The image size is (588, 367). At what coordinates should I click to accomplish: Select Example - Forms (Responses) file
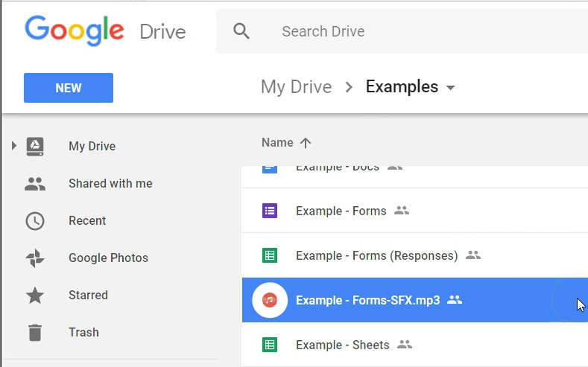(x=376, y=255)
